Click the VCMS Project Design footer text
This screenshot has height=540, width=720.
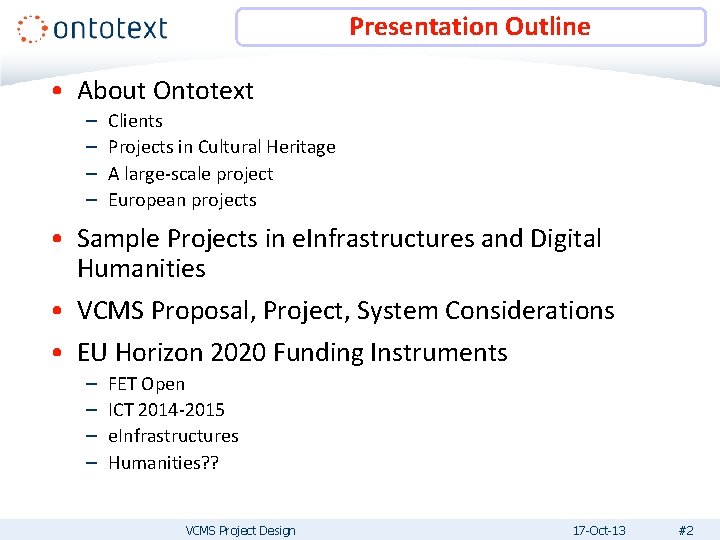coord(241,531)
